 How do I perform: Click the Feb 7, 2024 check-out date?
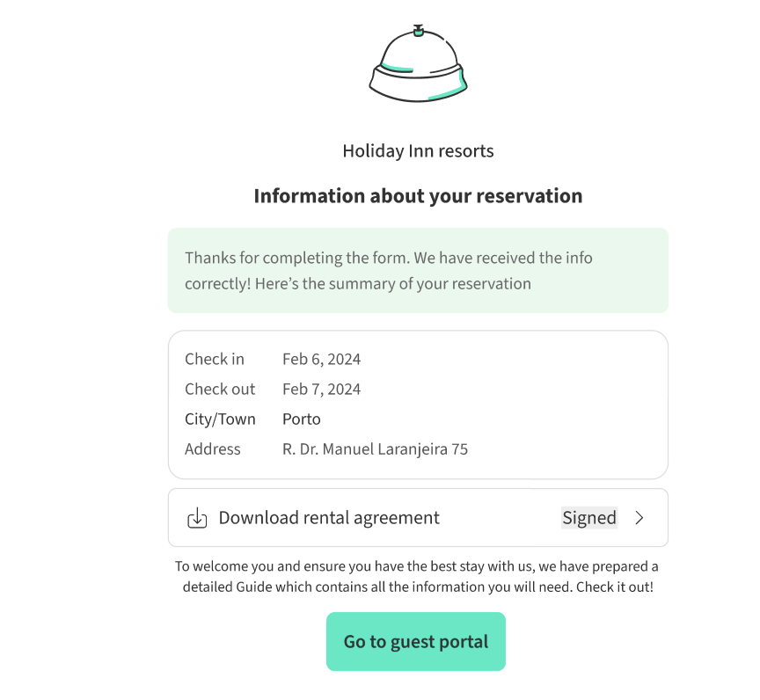[x=321, y=389]
